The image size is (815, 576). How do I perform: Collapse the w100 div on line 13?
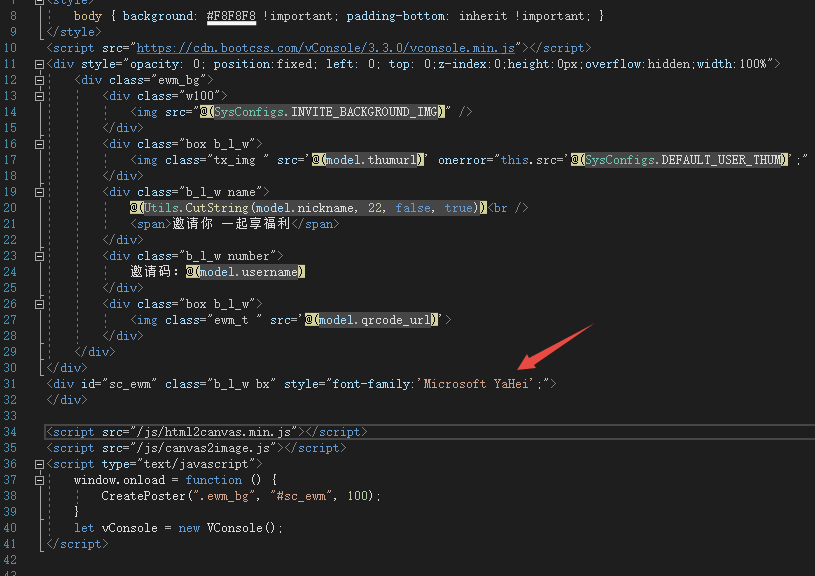click(x=39, y=97)
